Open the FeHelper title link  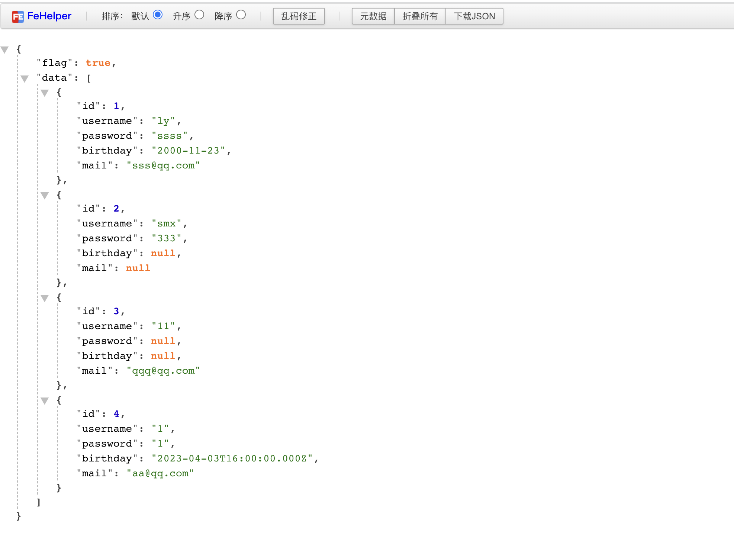pyautogui.click(x=49, y=16)
